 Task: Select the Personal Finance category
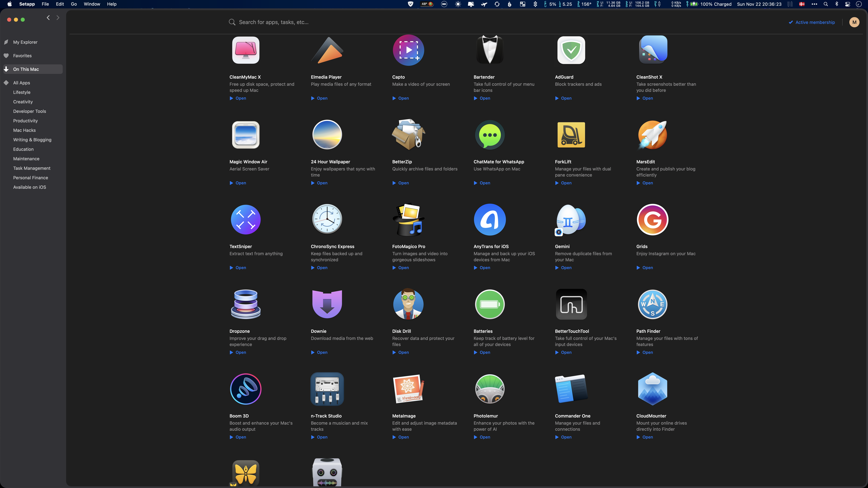30,178
